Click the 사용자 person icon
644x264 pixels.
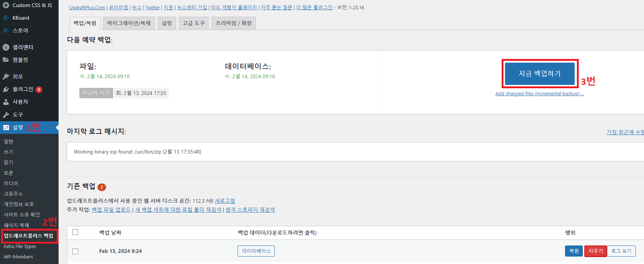tap(6, 102)
